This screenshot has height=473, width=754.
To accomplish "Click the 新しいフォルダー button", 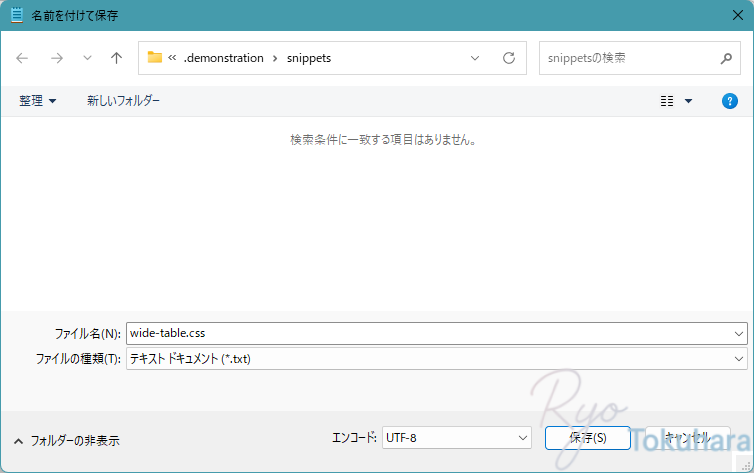I will [123, 101].
